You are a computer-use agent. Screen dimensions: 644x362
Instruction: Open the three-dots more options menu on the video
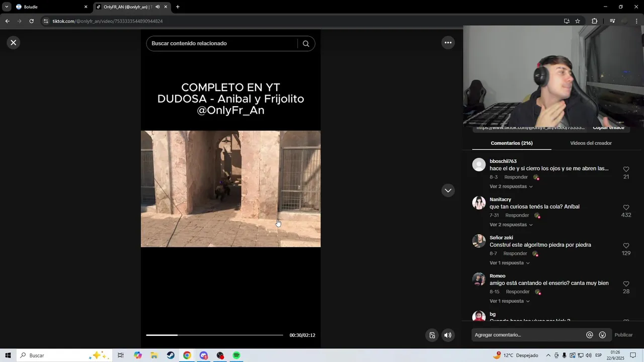pyautogui.click(x=448, y=43)
